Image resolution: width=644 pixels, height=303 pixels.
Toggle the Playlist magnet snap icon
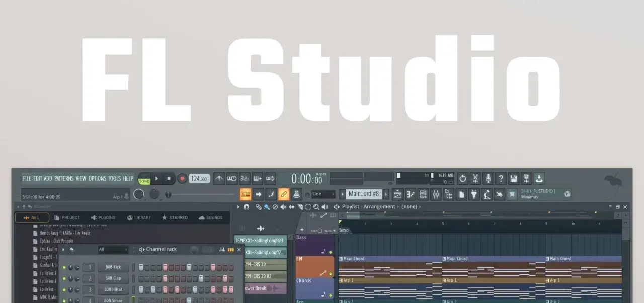(x=246, y=207)
